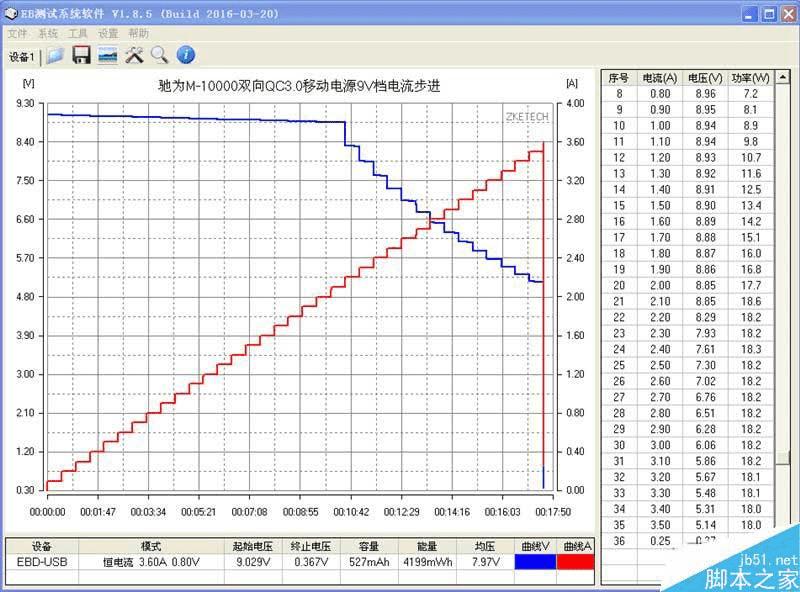Open the 设置 menu
Screen dimensions: 800x592
click(108, 34)
